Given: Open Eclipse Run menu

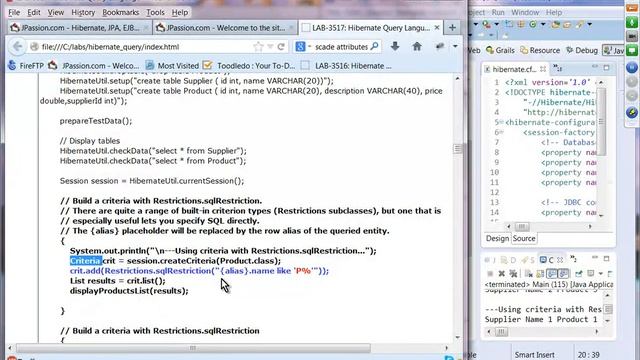Looking at the screenshot, I should 498,12.
